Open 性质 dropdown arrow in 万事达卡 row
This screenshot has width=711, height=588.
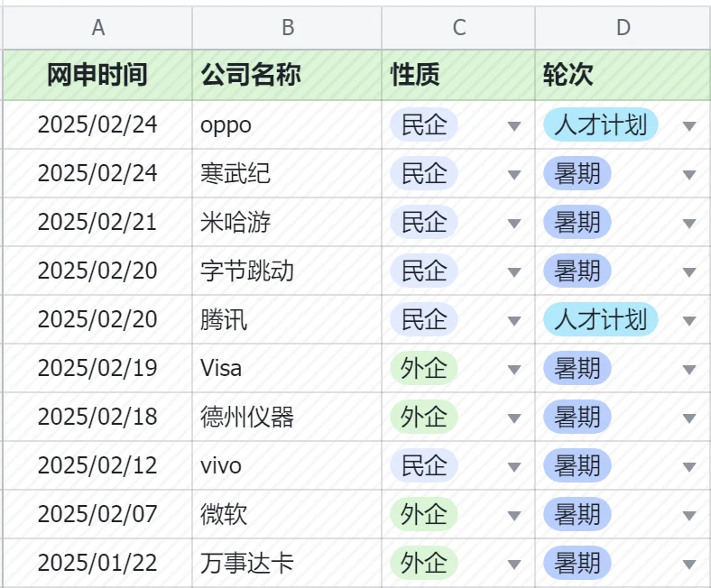[514, 565]
